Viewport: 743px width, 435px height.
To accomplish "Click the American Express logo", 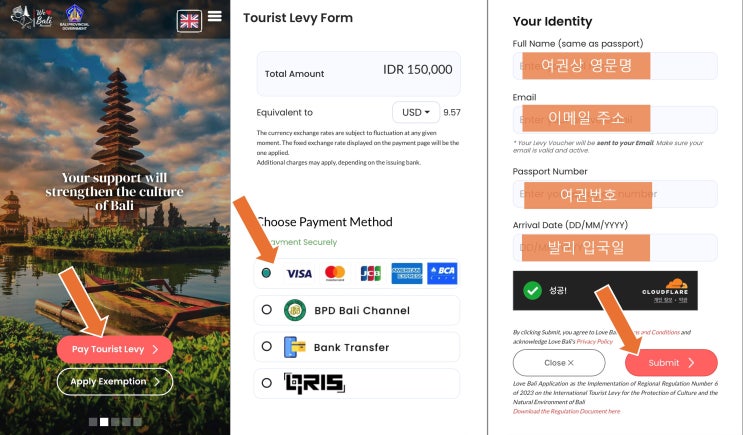I will pyautogui.click(x=407, y=273).
